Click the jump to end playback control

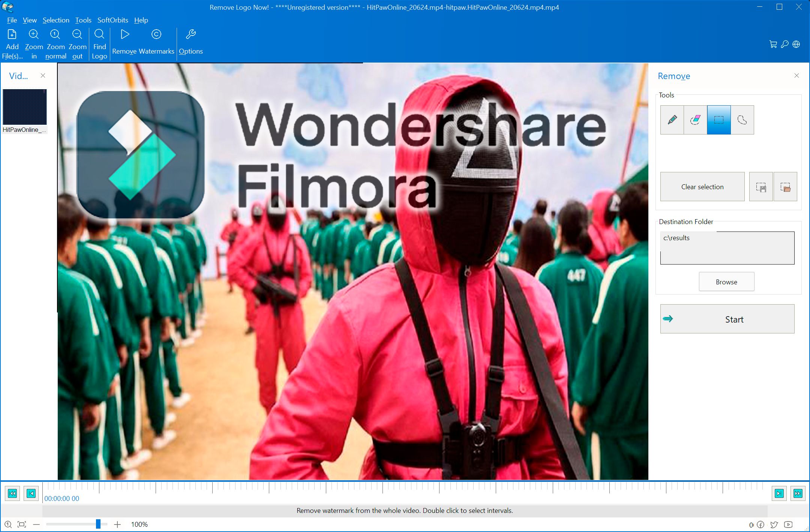click(798, 493)
